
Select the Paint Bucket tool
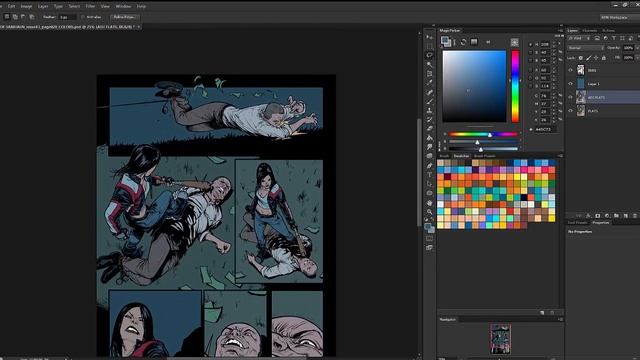[x=429, y=138]
